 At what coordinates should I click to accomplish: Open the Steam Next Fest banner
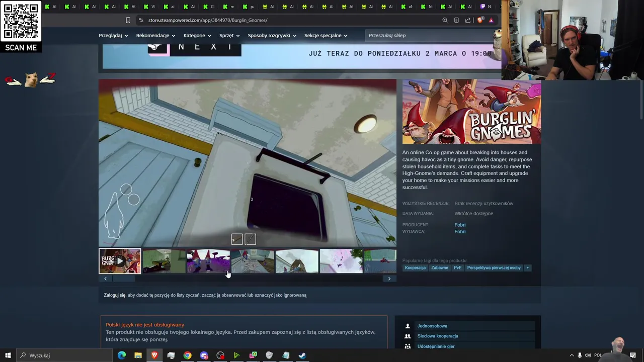302,56
